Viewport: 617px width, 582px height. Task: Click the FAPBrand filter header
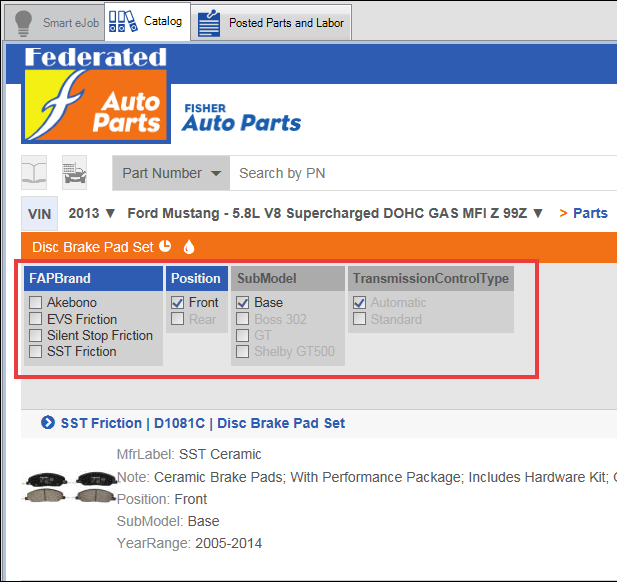click(x=93, y=278)
